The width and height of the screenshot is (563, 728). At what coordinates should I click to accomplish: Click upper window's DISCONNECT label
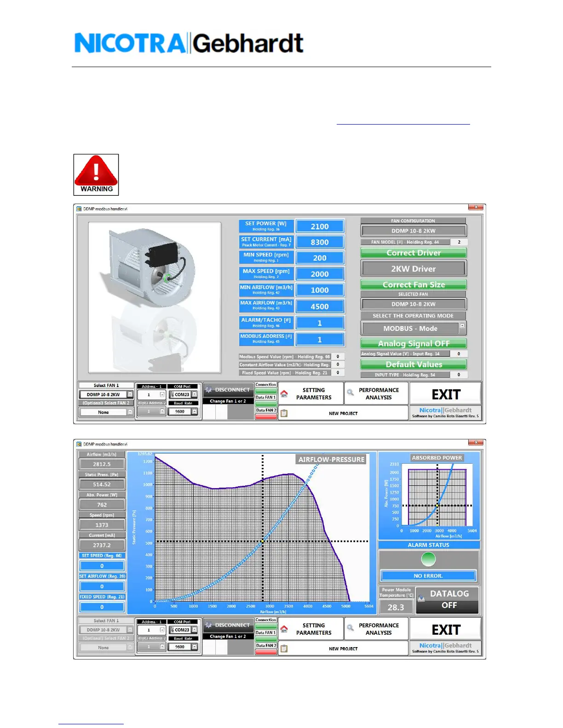point(232,390)
